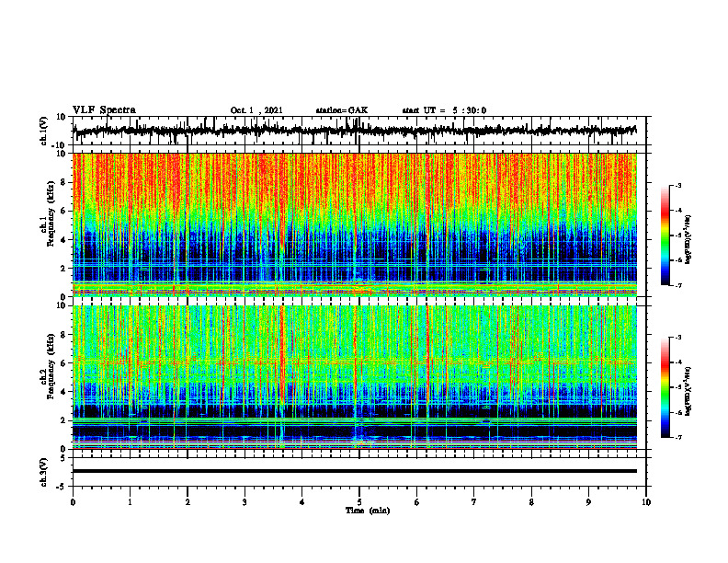Click the '5' tick on ch.3 voltage axis
The height and width of the screenshot is (563, 728).
click(x=64, y=458)
